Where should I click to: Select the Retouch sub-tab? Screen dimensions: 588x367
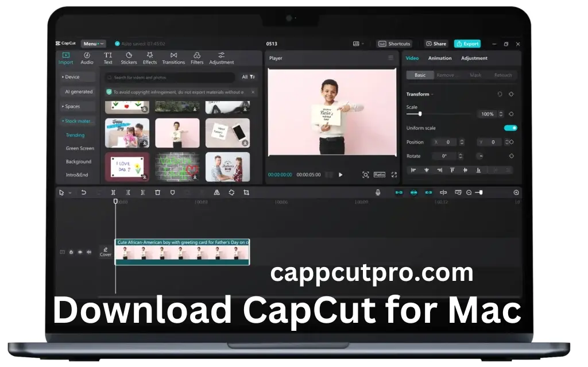click(x=503, y=75)
